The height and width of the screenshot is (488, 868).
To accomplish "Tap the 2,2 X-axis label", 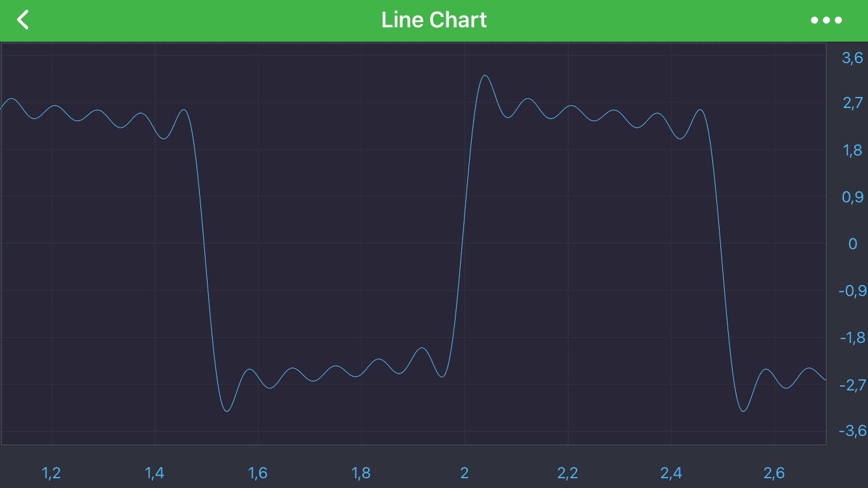I will pos(567,473).
